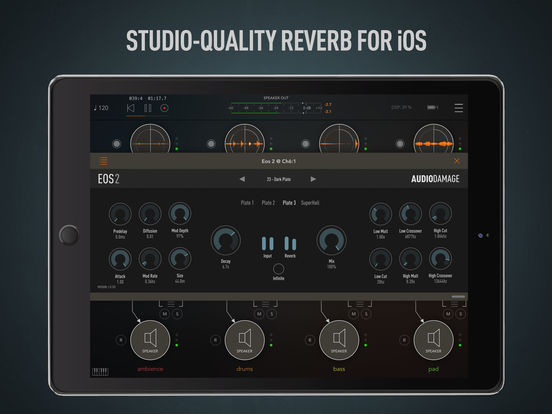This screenshot has width=552, height=414.
Task: Click the pad Speaker output node
Action: [x=433, y=340]
